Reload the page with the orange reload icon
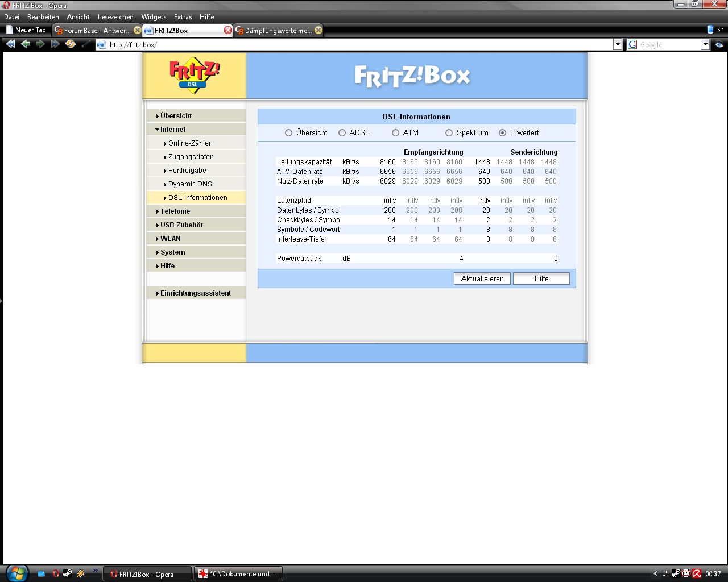Image resolution: width=728 pixels, height=582 pixels. 71,44
